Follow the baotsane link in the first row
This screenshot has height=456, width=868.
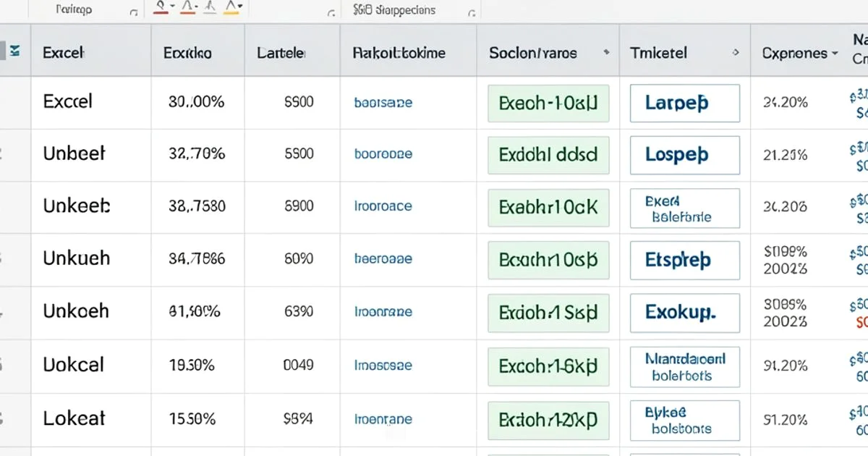click(383, 103)
